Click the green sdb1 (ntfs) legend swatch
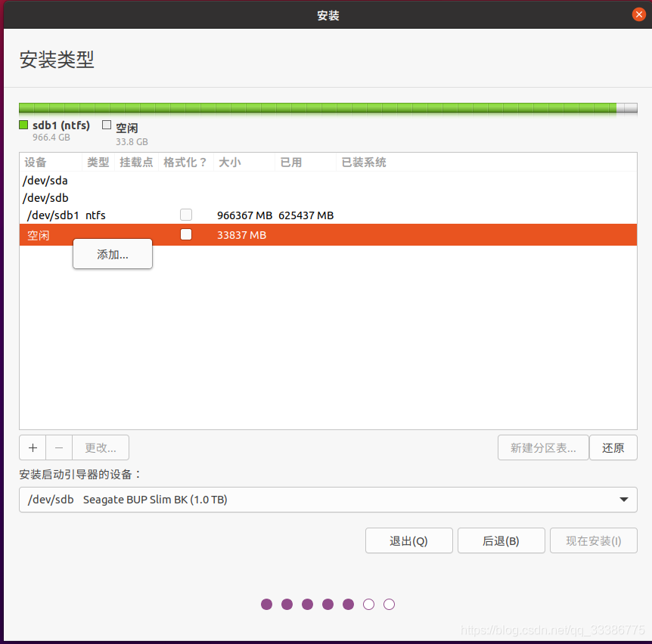This screenshot has height=644, width=652. coord(23,125)
